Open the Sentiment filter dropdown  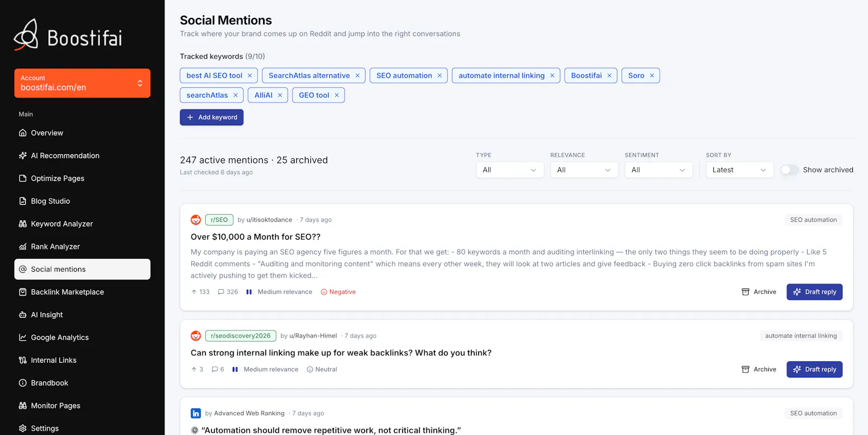[659, 170]
